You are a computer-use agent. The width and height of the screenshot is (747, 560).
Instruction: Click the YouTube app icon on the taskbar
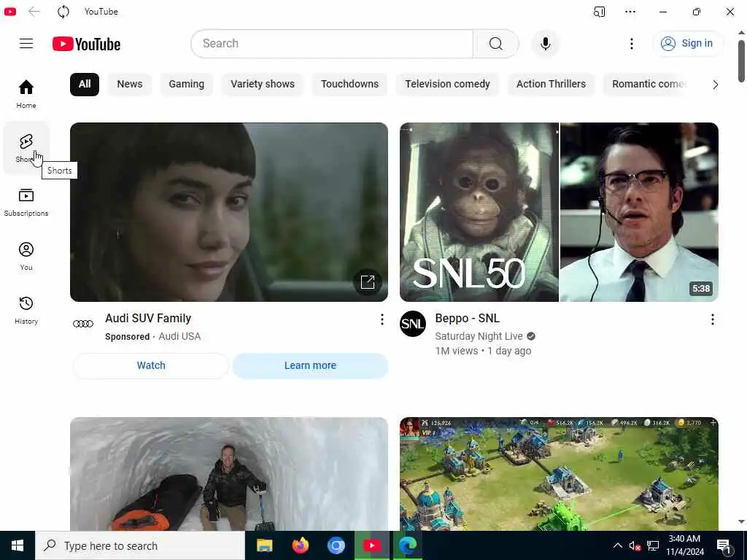click(x=371, y=545)
